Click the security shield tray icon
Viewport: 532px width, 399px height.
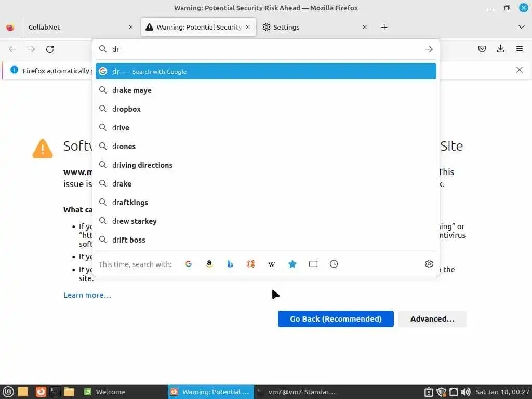pyautogui.click(x=441, y=392)
